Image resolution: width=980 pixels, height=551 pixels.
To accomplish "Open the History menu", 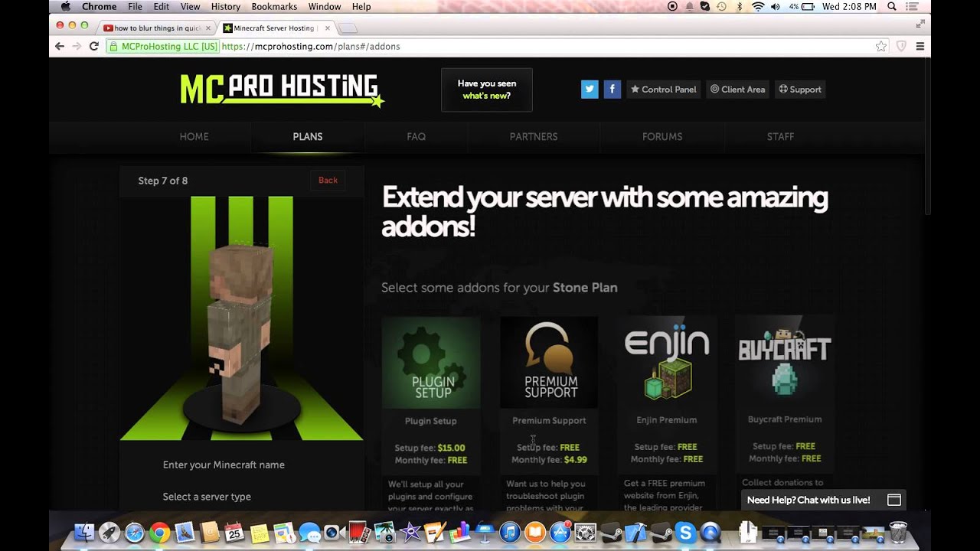I will point(225,6).
